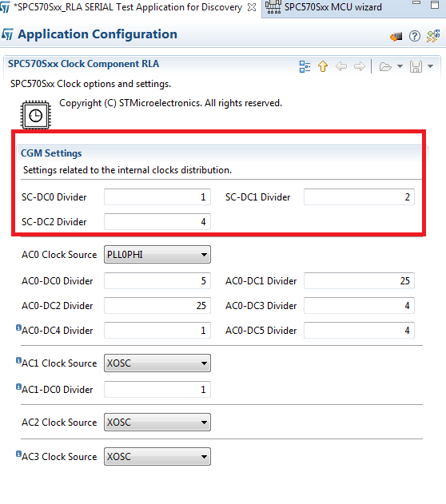Click the CGM Settings section header
This screenshot has width=446, height=504.
click(51, 153)
